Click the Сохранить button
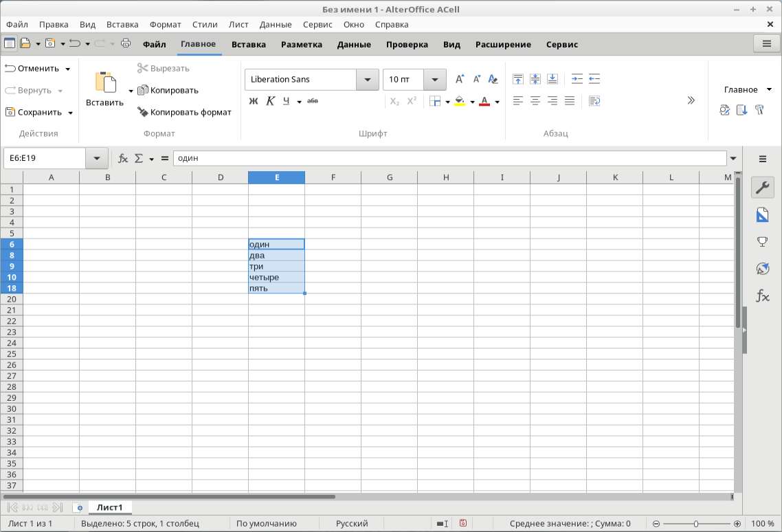The image size is (782, 532). [34, 112]
